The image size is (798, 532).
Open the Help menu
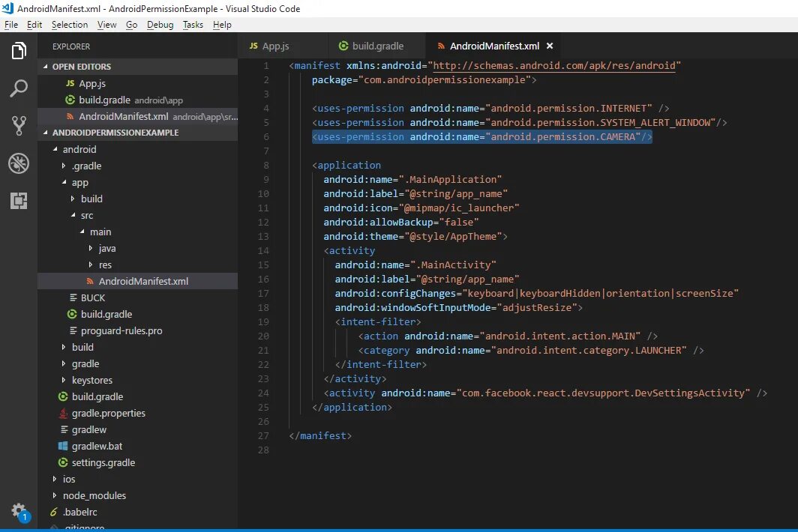[222, 25]
